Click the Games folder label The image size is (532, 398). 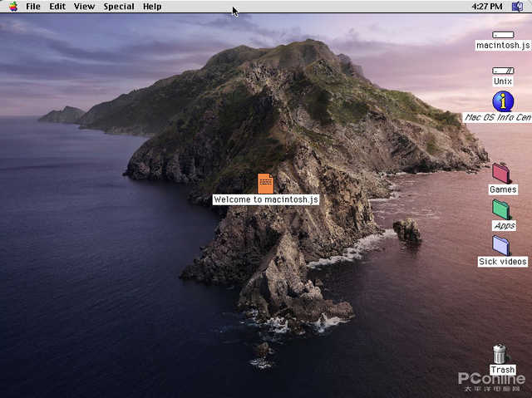503,189
